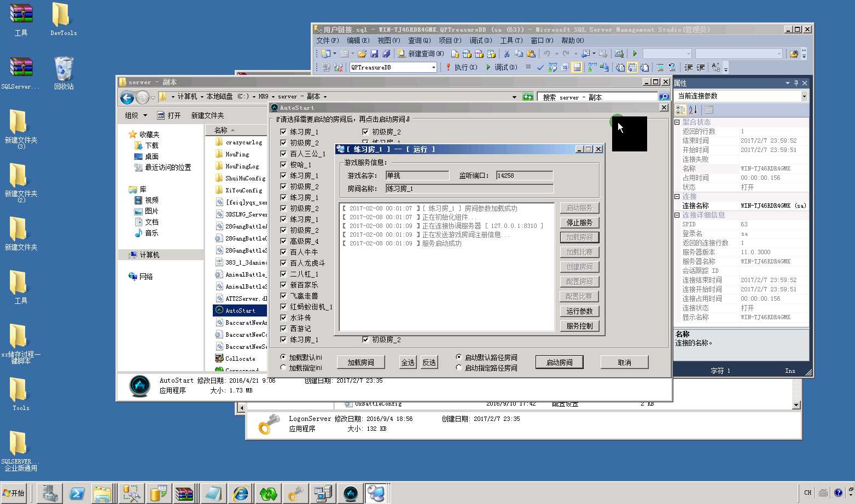The height and width of the screenshot is (504, 855).
Task: Click the Back arrow in server explorer window
Action: (x=127, y=98)
